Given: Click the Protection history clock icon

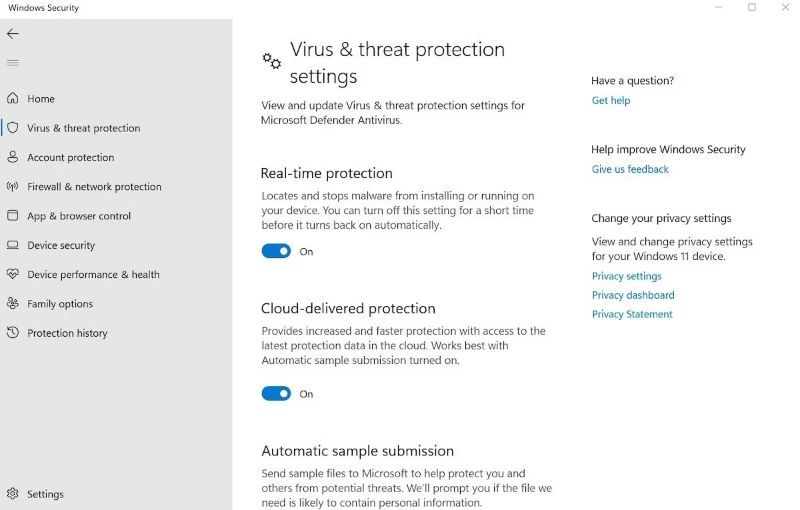Looking at the screenshot, I should point(13,333).
